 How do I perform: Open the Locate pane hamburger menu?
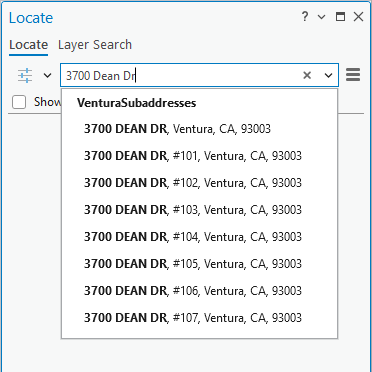pos(353,75)
